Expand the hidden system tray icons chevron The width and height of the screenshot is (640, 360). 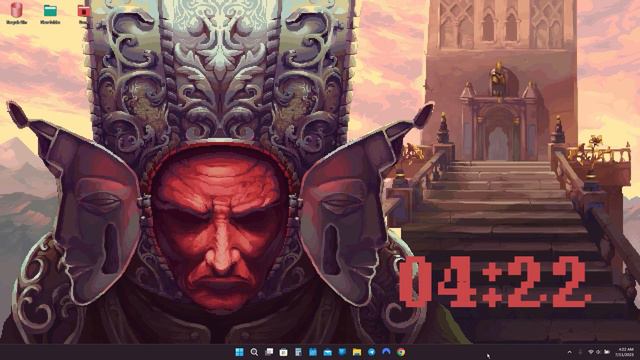(569, 352)
